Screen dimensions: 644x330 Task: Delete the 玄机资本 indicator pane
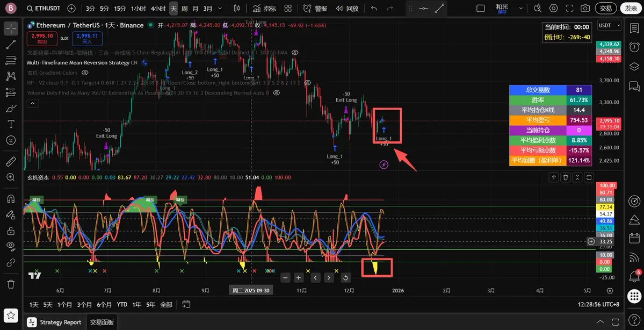click(566, 177)
